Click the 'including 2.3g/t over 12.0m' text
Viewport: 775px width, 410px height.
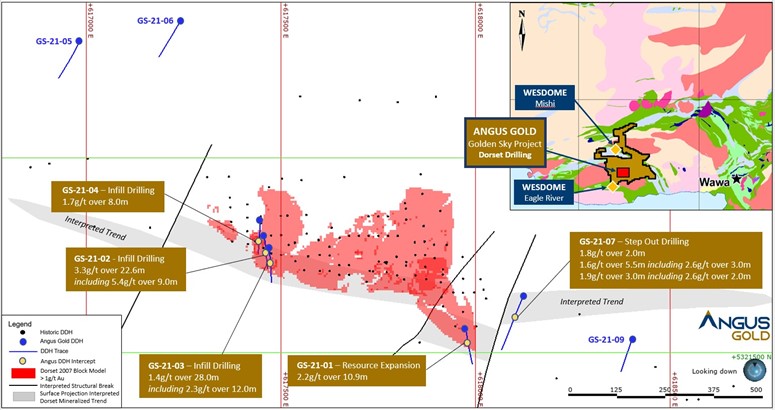click(202, 389)
